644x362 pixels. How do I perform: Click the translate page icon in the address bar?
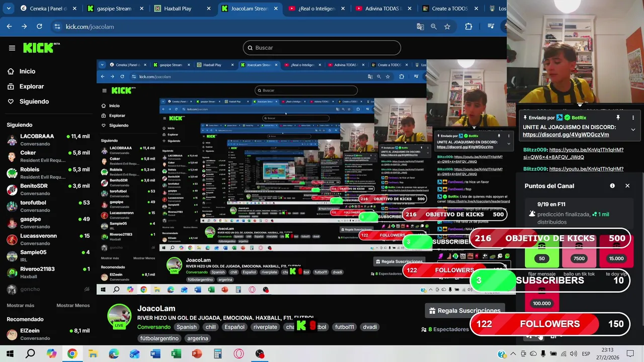point(420,27)
